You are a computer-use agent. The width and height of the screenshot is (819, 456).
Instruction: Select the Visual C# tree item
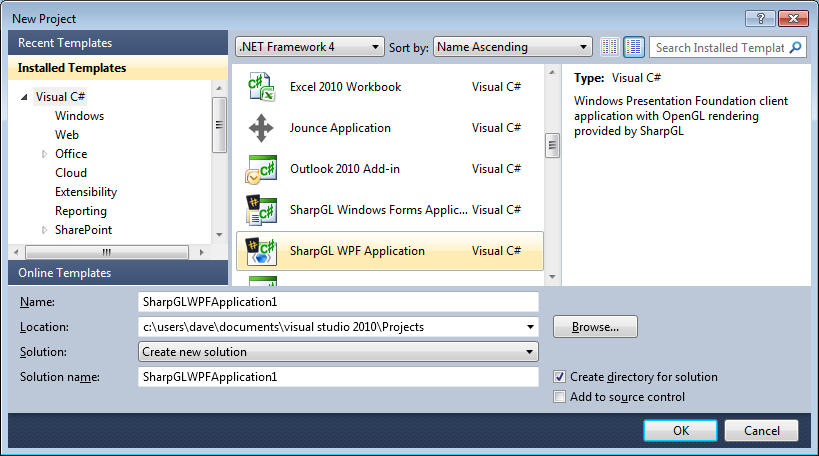coord(60,97)
